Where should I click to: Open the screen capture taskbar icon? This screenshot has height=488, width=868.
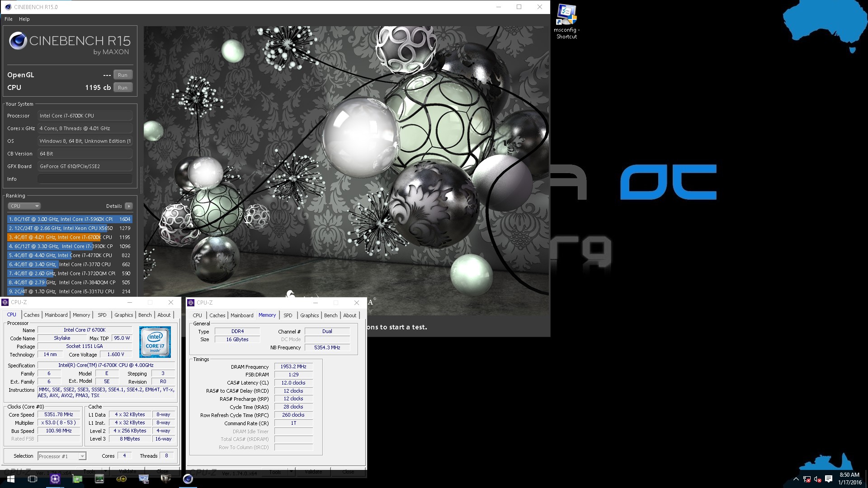click(144, 479)
